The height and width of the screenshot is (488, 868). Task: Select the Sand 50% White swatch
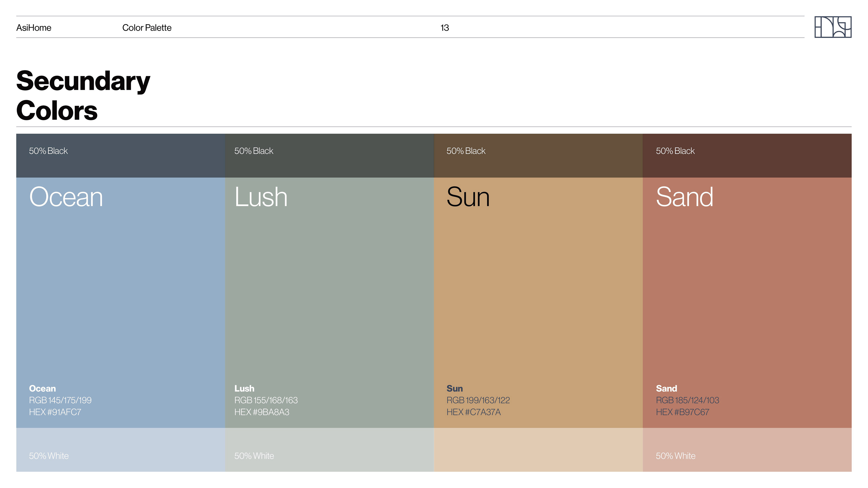click(747, 450)
